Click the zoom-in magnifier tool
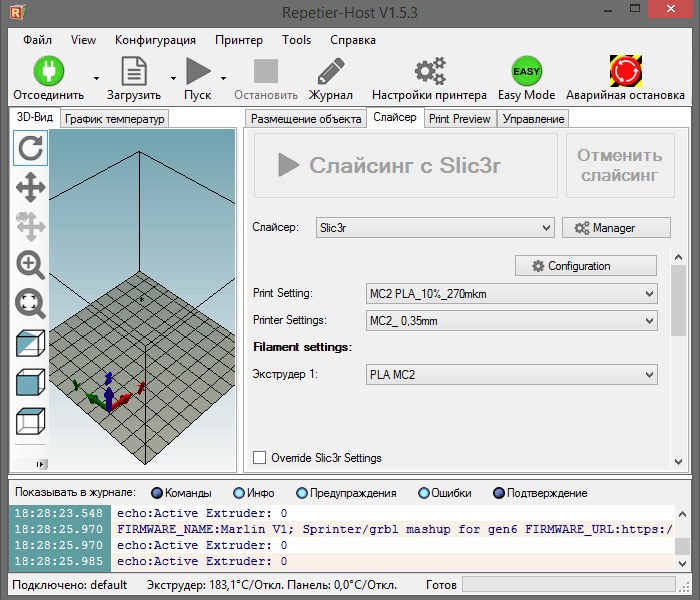Screen dimensions: 700x600 coord(30,265)
